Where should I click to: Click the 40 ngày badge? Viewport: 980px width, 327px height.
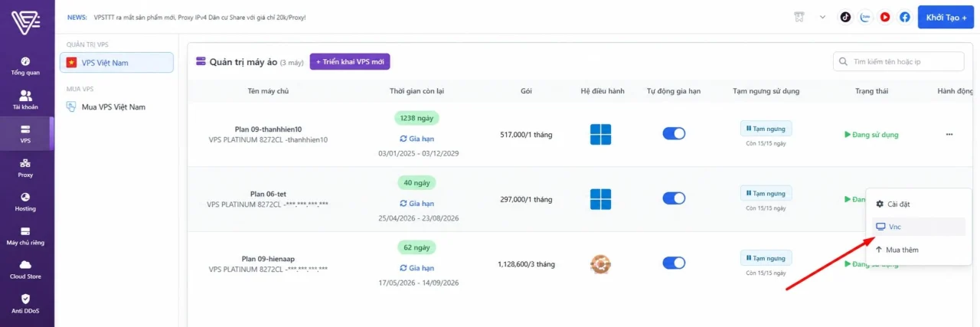click(x=417, y=183)
